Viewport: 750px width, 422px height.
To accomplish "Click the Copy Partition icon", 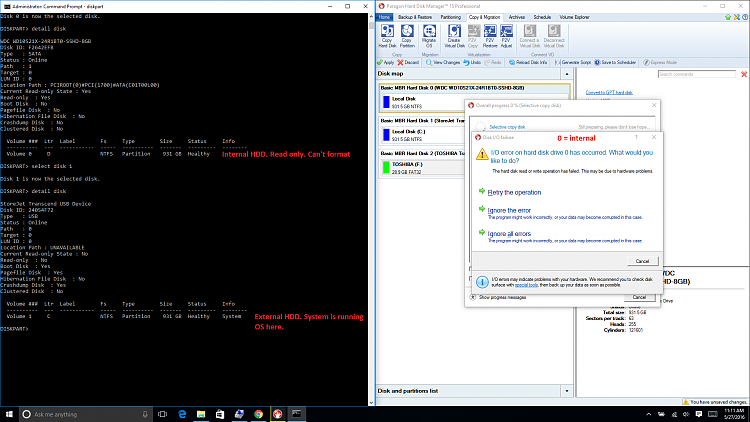I will 407,36.
